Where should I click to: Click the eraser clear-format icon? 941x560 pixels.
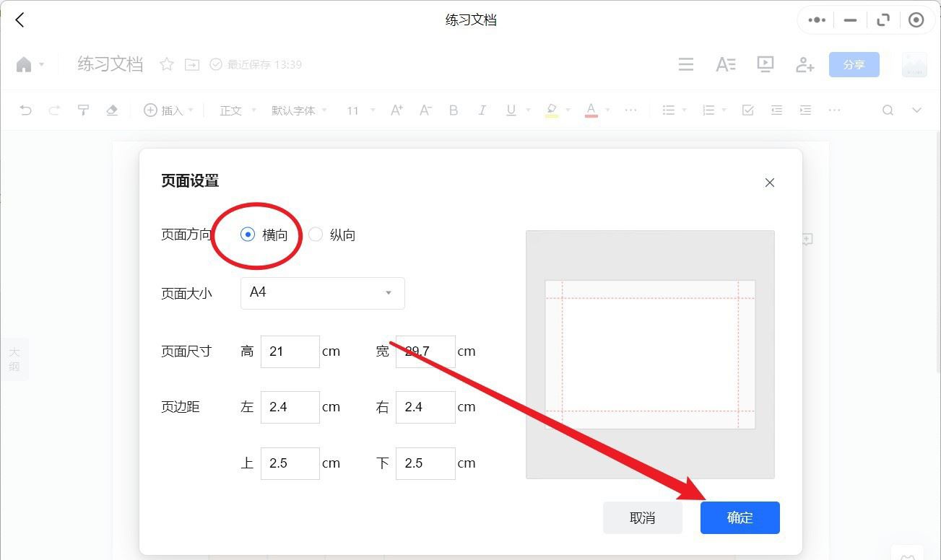[x=112, y=110]
